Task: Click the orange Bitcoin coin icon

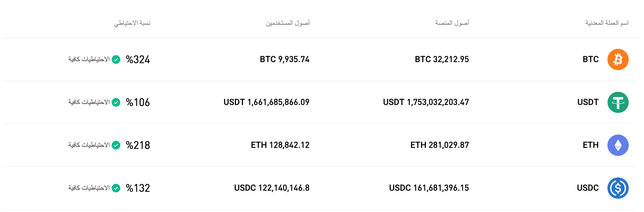Action: (618, 59)
